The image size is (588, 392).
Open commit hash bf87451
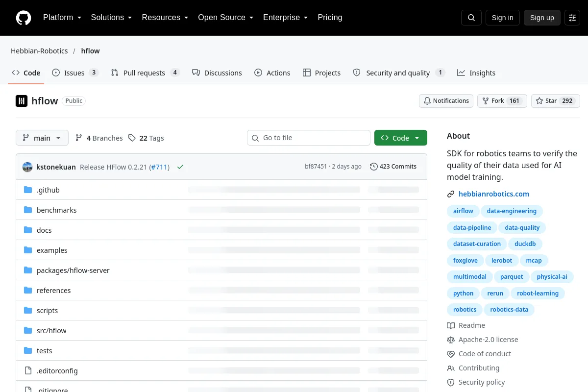316,167
